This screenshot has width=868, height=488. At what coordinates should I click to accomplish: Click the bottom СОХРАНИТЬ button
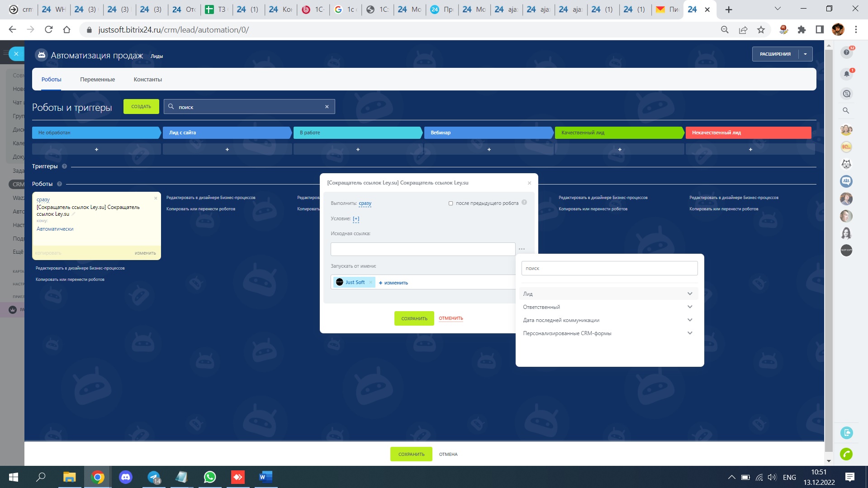411,454
